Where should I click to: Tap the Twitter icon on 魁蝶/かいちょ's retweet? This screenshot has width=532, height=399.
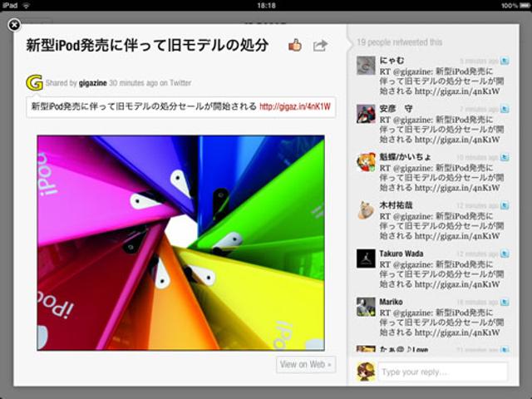(505, 157)
